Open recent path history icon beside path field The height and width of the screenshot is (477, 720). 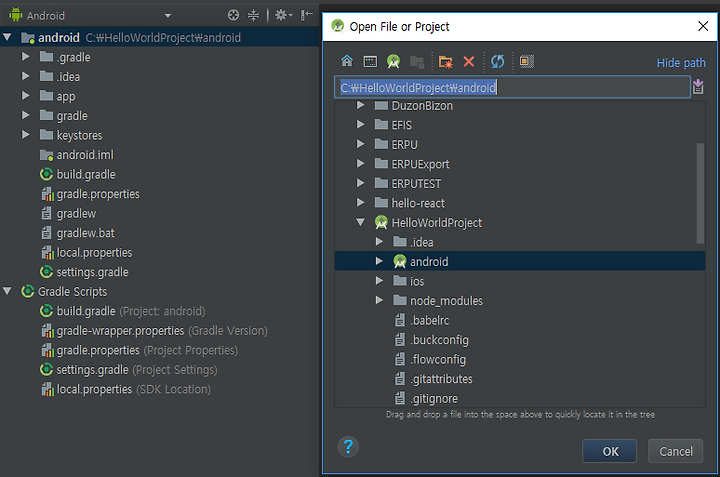(x=698, y=86)
